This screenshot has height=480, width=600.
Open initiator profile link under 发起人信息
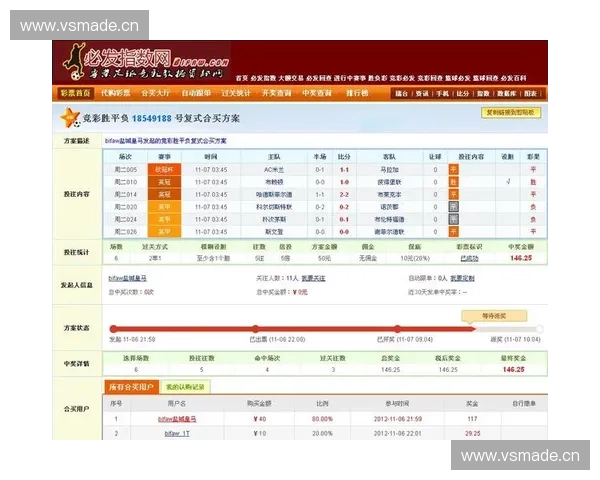[127, 278]
